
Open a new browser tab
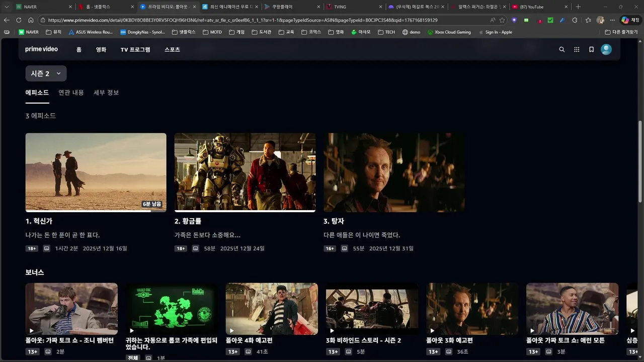(578, 7)
